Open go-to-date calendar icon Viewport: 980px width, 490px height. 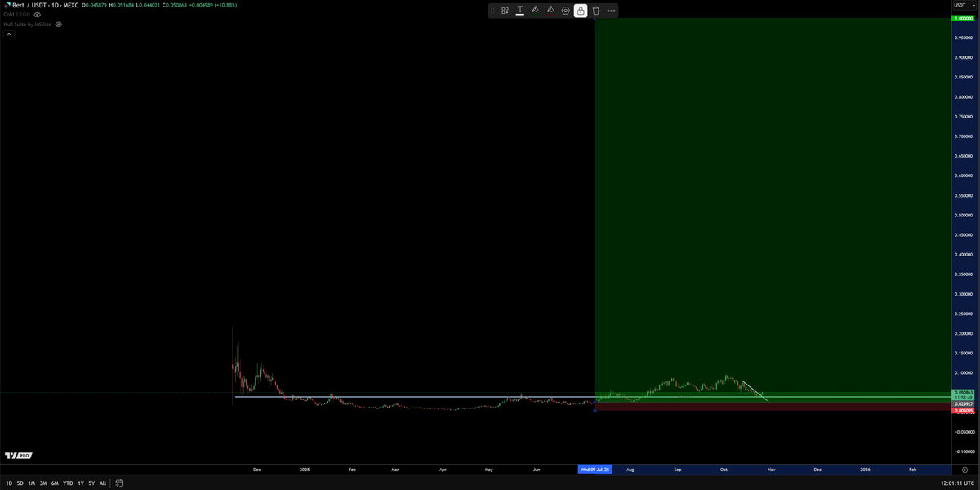point(119,483)
